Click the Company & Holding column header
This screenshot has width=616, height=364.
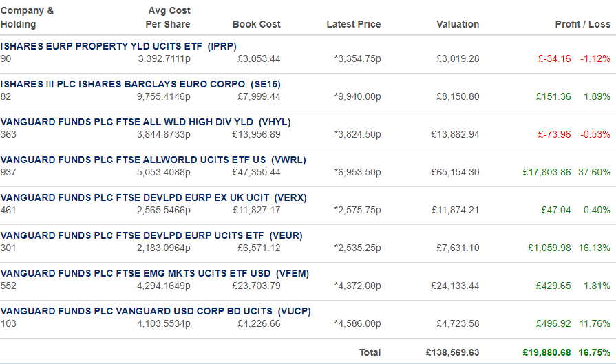point(27,17)
